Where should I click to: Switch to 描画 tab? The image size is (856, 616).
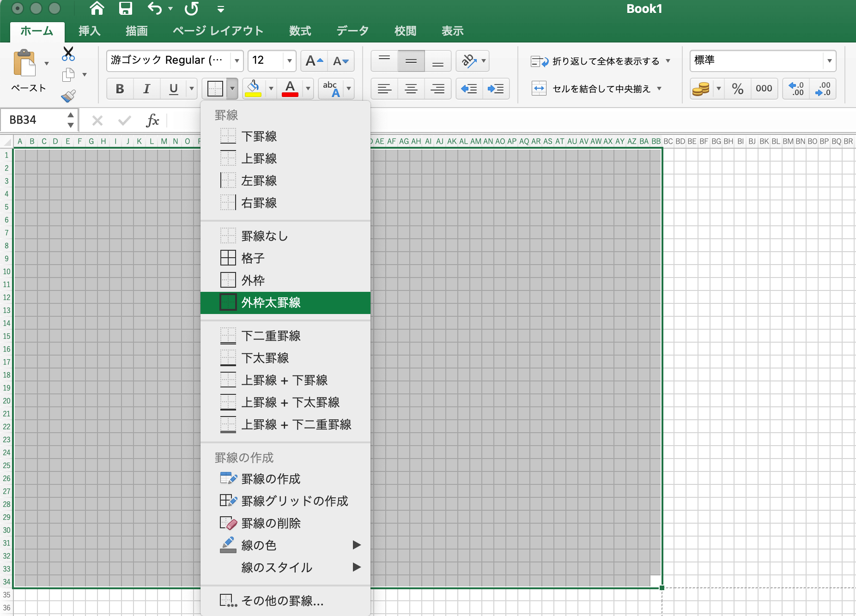(137, 31)
